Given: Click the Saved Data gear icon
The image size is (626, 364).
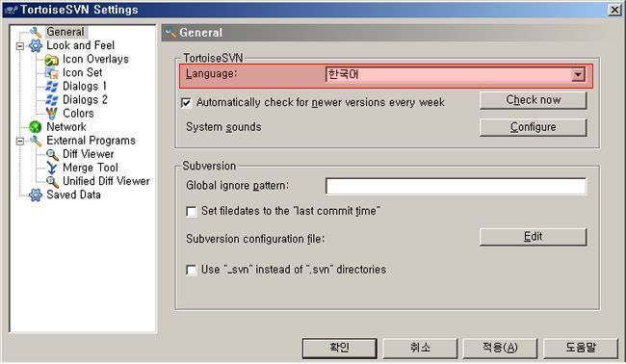Looking at the screenshot, I should [36, 195].
